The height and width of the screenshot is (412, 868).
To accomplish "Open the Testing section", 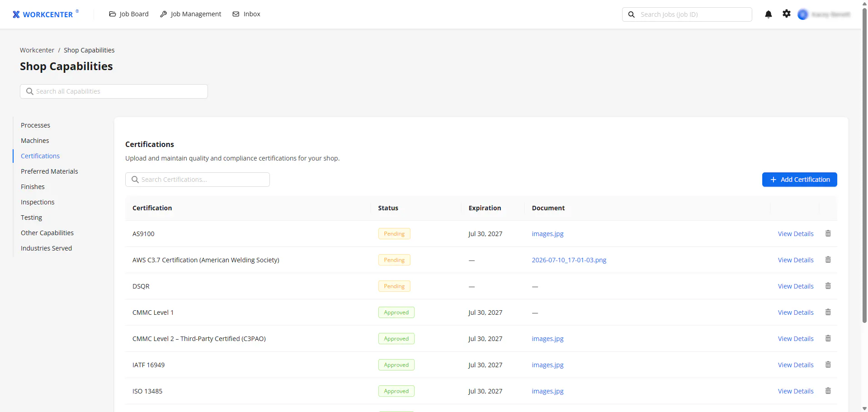I will click(x=31, y=218).
